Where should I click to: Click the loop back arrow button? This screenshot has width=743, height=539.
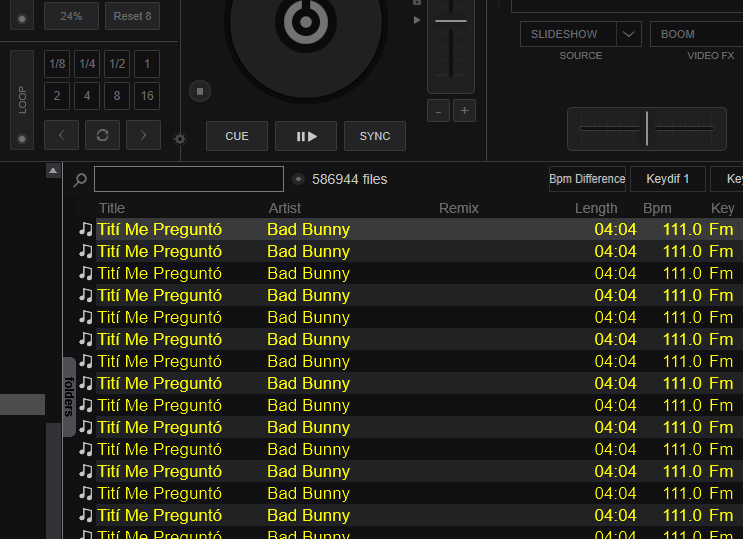click(x=62, y=135)
